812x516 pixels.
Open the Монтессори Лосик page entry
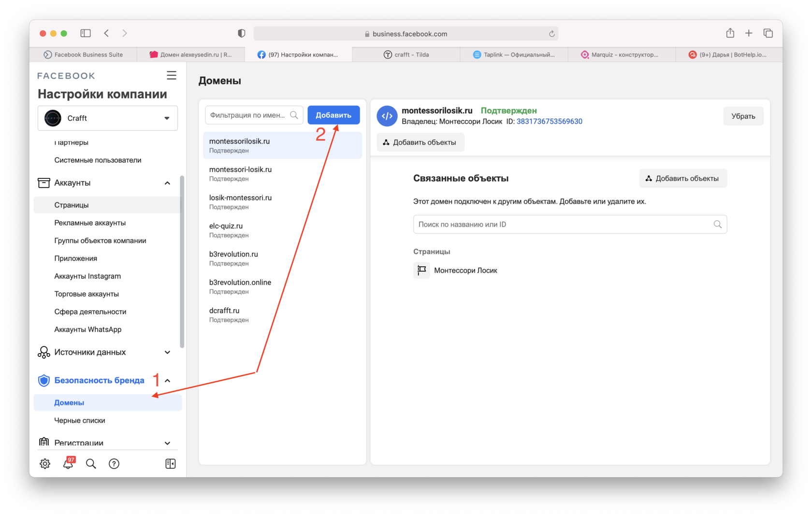465,271
